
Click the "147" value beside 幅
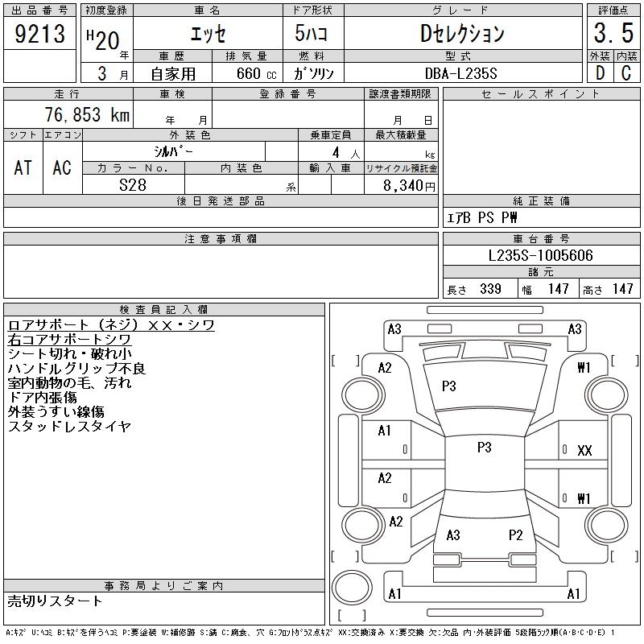click(558, 289)
